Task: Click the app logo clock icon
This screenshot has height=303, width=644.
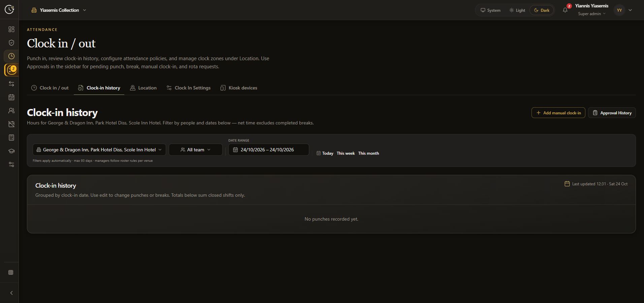Action: (9, 9)
